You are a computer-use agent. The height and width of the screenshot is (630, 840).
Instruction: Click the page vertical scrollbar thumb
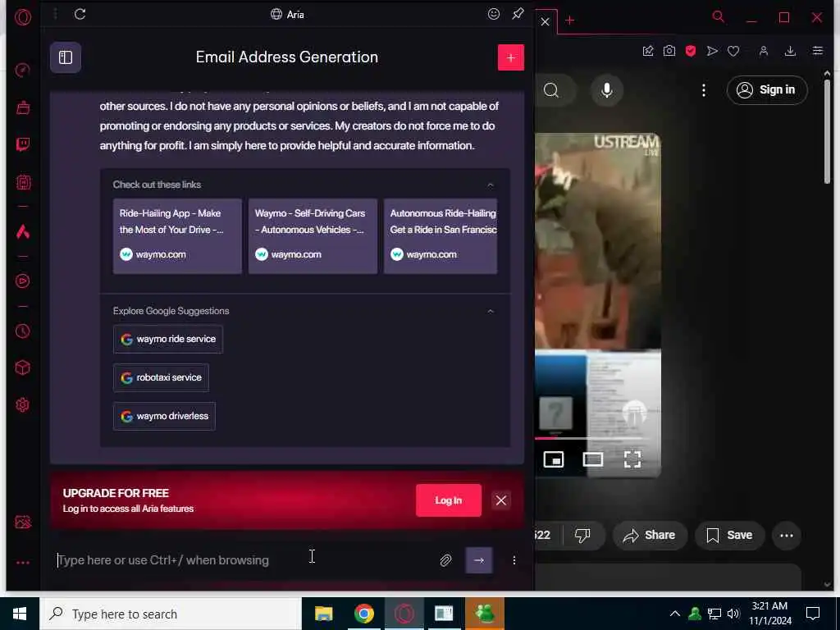(827, 131)
